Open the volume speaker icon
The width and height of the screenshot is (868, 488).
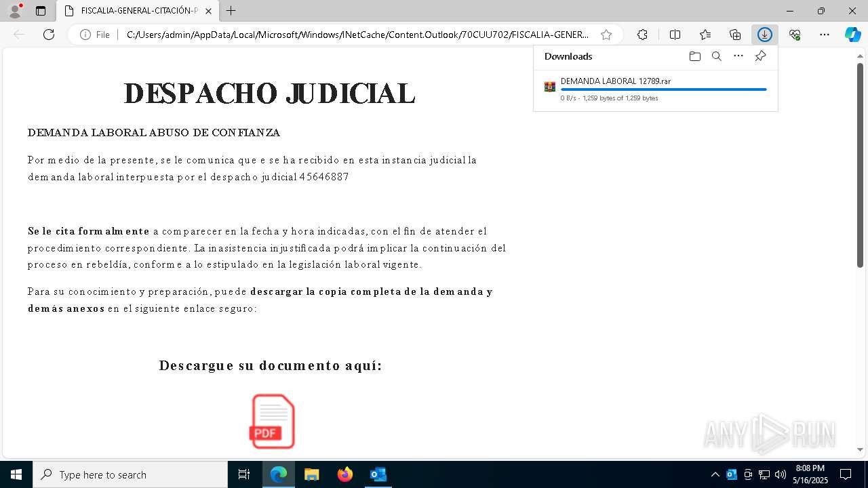click(x=781, y=474)
